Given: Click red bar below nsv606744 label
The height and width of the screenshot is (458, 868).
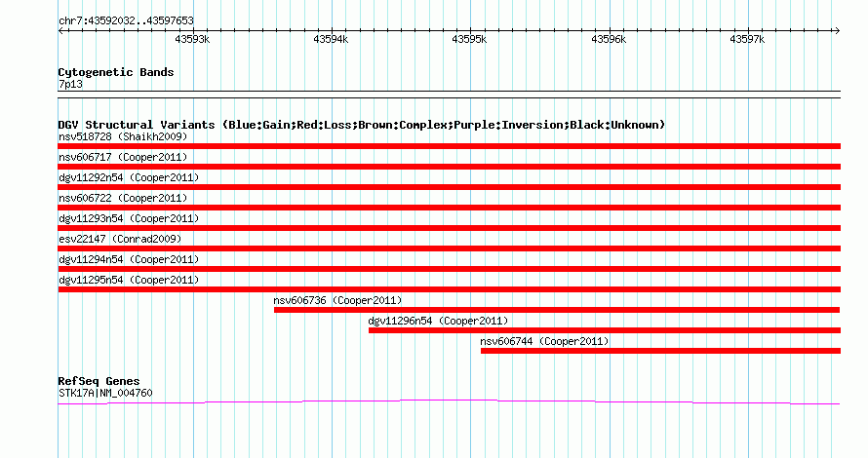Looking at the screenshot, I should (x=660, y=351).
